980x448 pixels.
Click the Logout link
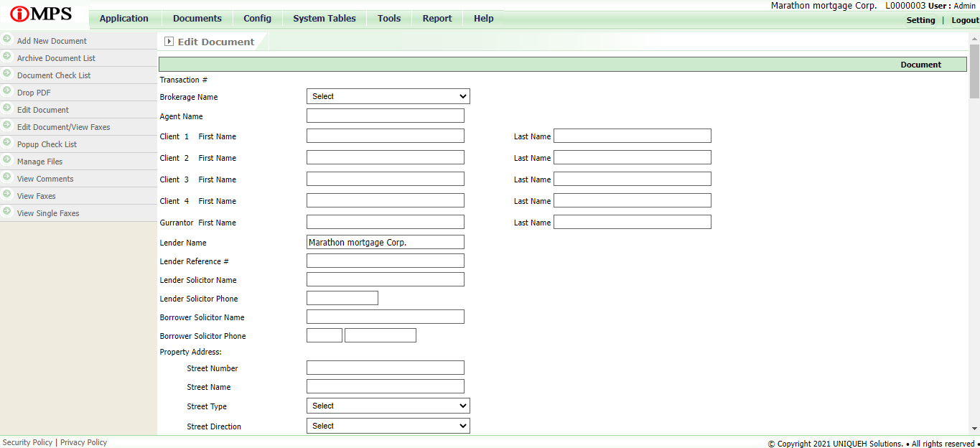pyautogui.click(x=965, y=20)
